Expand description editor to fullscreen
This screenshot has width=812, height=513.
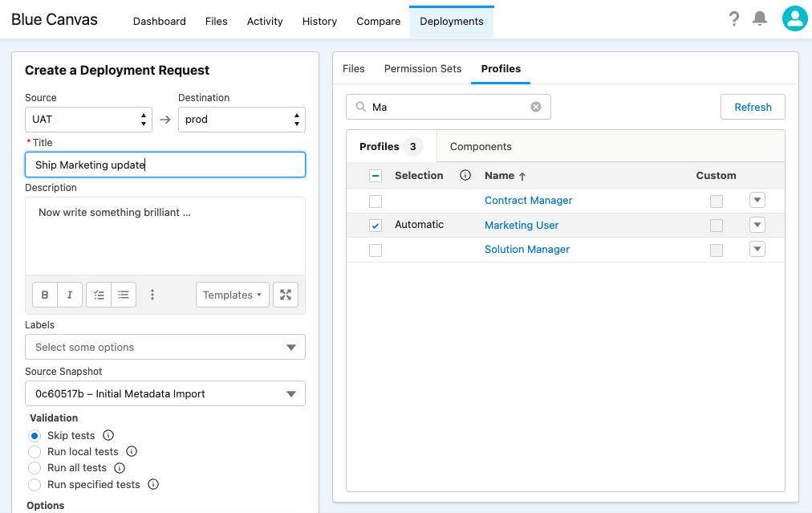point(286,295)
